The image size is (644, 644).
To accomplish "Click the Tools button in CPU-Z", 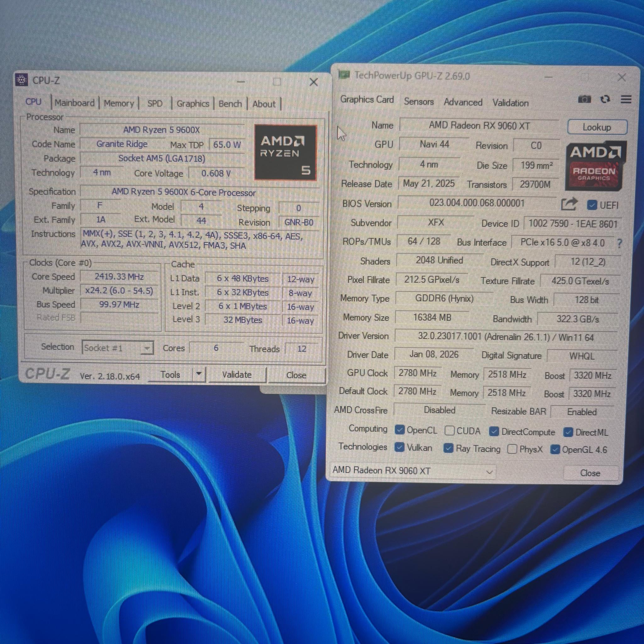I will click(170, 374).
